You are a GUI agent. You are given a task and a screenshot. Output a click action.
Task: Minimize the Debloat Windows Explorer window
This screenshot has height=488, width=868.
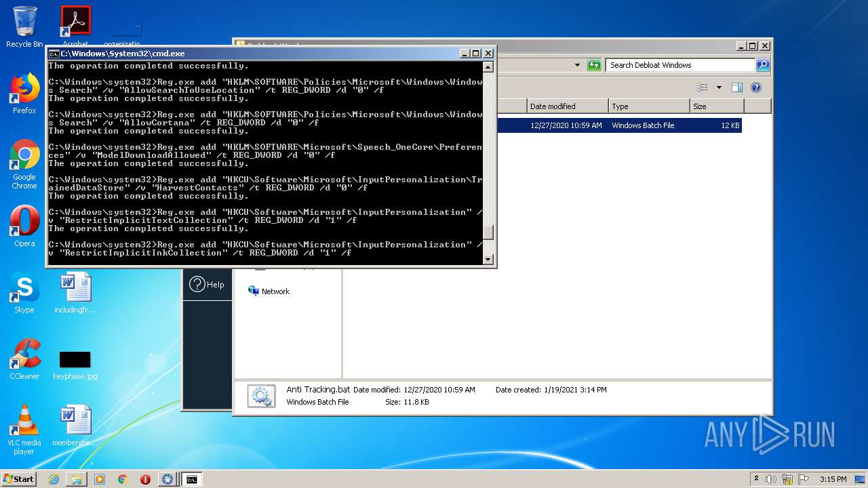coord(741,46)
